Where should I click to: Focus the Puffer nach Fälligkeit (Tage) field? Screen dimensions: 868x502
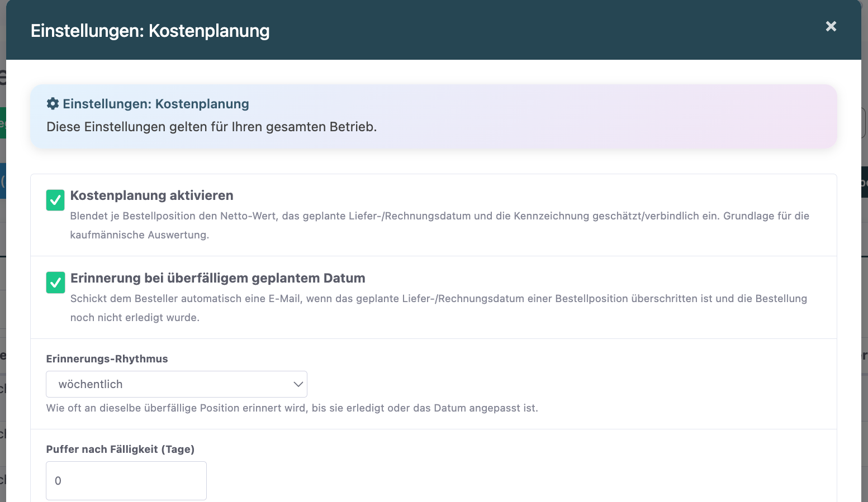[x=126, y=481]
